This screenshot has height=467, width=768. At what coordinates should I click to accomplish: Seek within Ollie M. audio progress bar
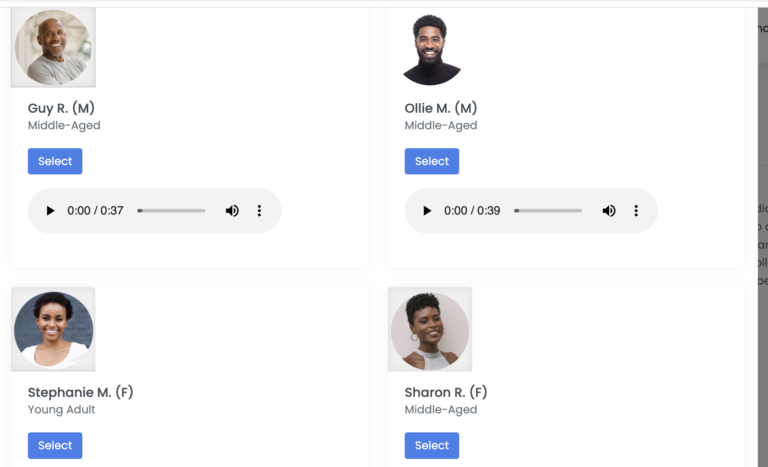pyautogui.click(x=548, y=211)
